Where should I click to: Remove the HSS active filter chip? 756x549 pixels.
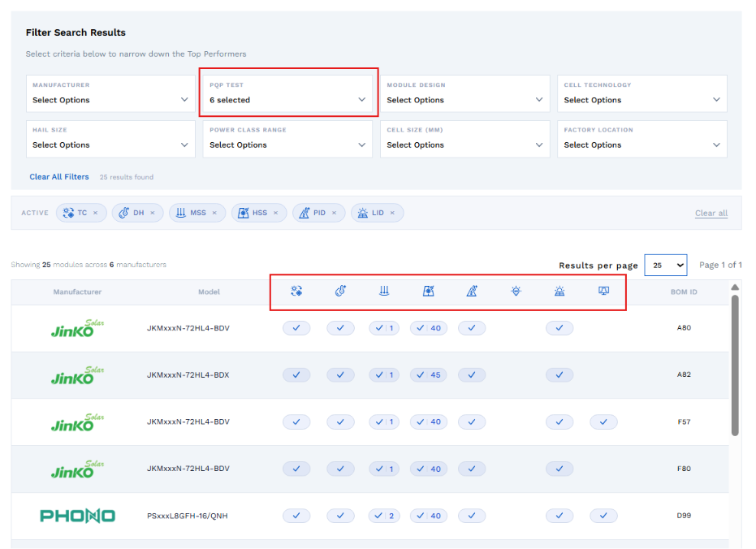276,213
